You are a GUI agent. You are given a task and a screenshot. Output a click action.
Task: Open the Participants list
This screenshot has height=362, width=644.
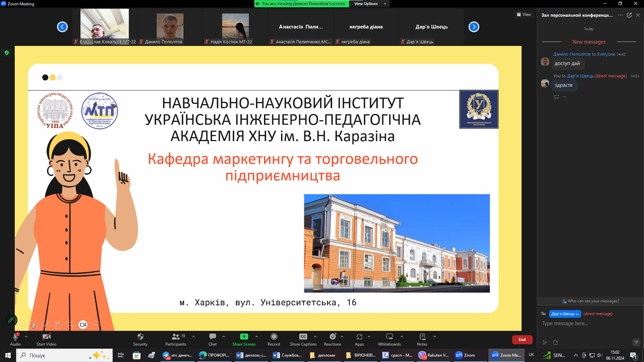coord(175,339)
